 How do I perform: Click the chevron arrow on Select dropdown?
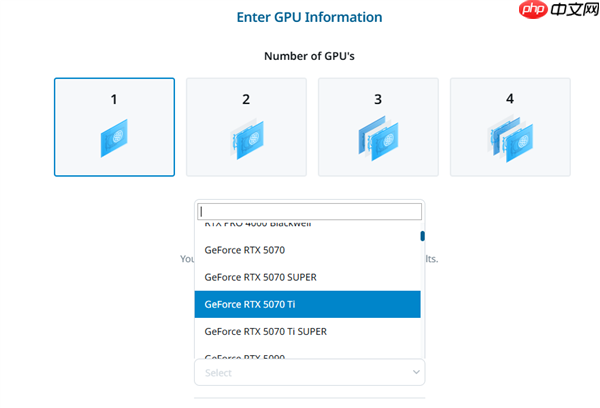pyautogui.click(x=416, y=373)
